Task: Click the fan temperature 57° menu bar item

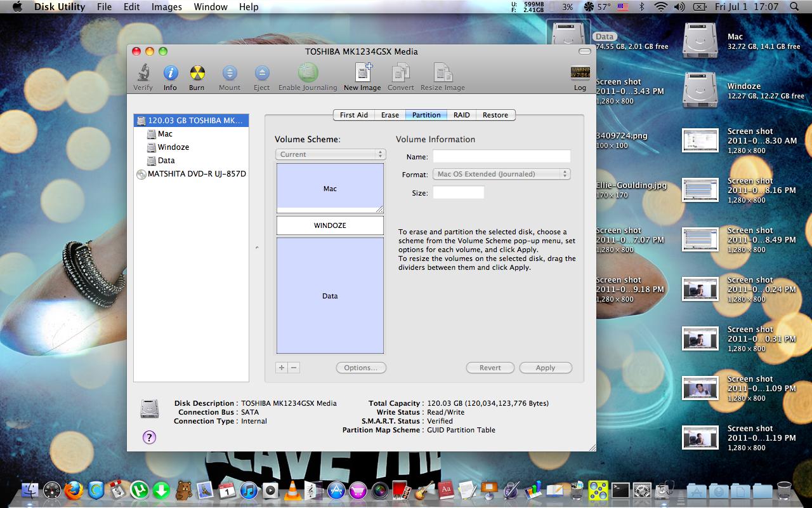Action: pyautogui.click(x=596, y=7)
